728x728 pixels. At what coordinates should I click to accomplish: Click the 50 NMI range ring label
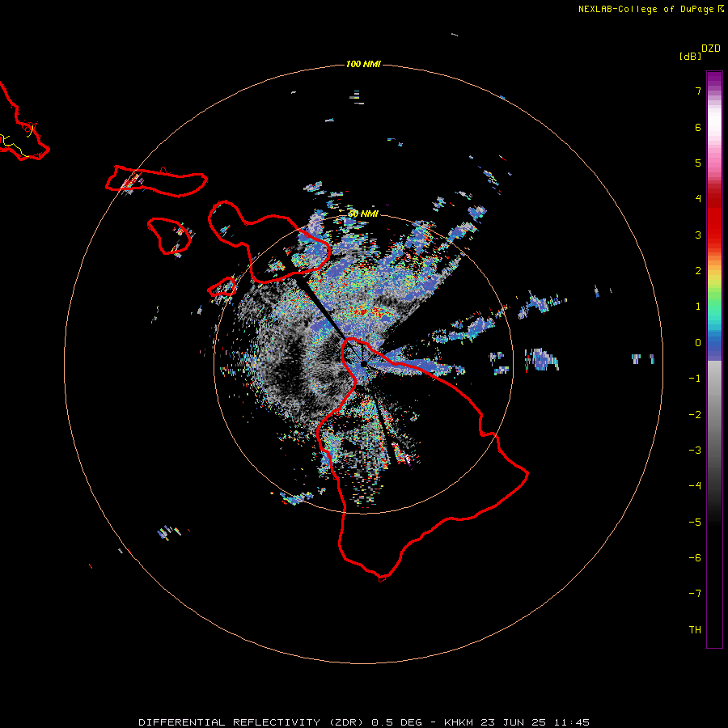[x=363, y=214]
